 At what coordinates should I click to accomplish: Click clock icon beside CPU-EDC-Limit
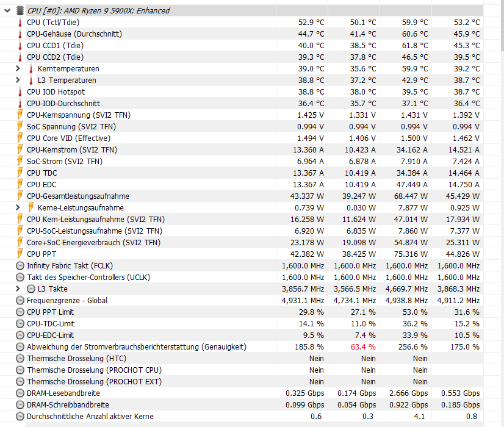tap(20, 335)
